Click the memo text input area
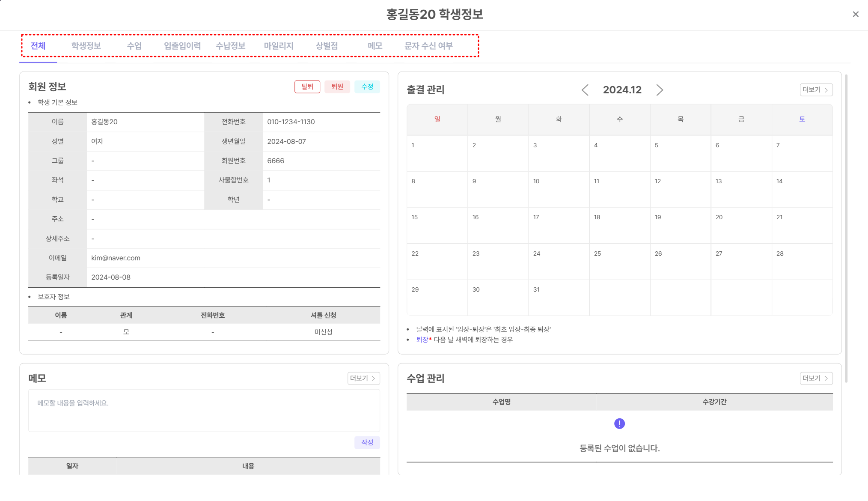This screenshot has width=868, height=501. tap(204, 410)
